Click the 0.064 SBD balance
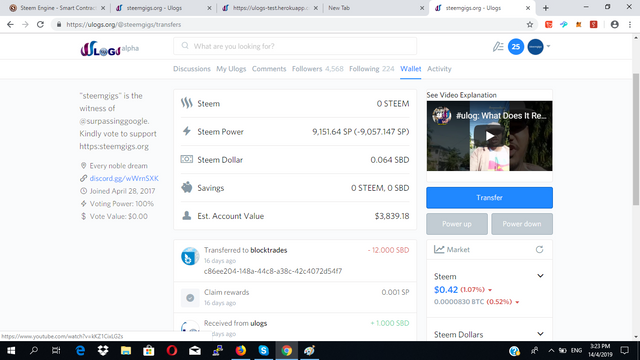 coord(390,160)
